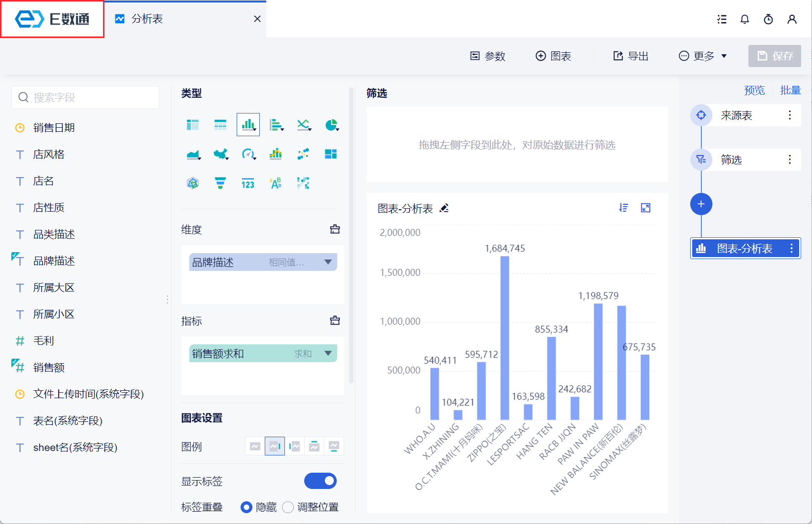Choose the treemap chart type

coord(331,154)
